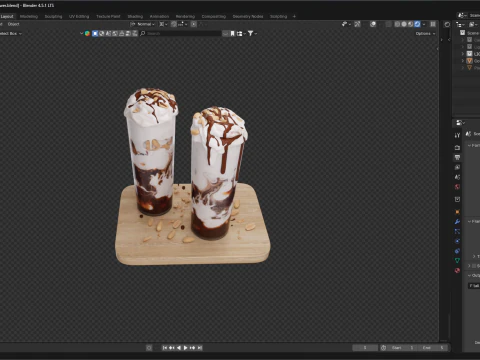Image resolution: width=480 pixels, height=360 pixels.
Task: Open the World properties tab
Action: (457, 187)
